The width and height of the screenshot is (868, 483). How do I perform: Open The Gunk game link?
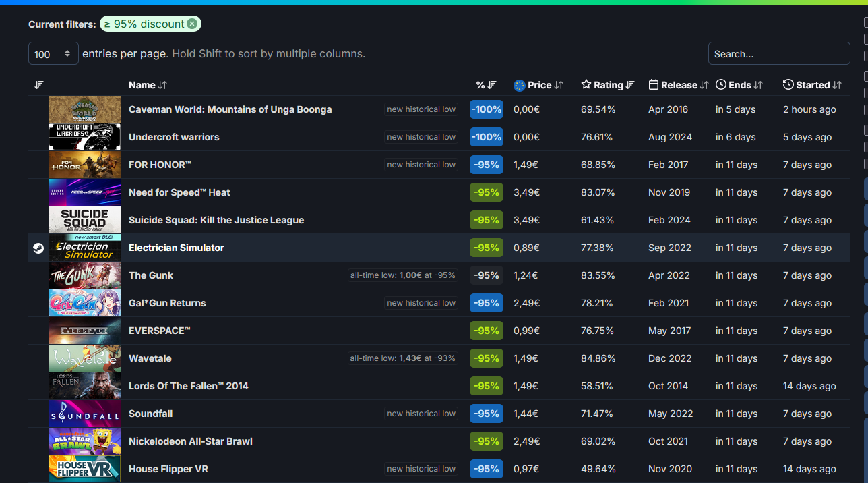(x=151, y=275)
